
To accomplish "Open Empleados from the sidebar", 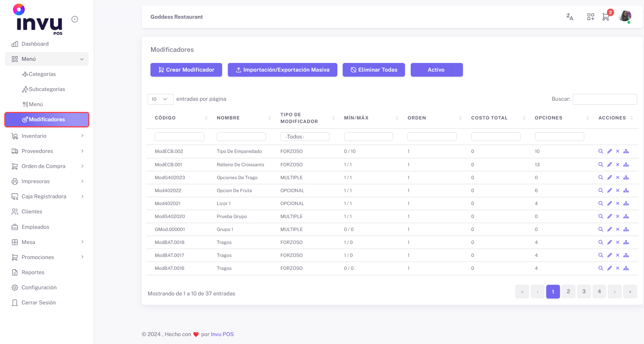I will click(47, 227).
